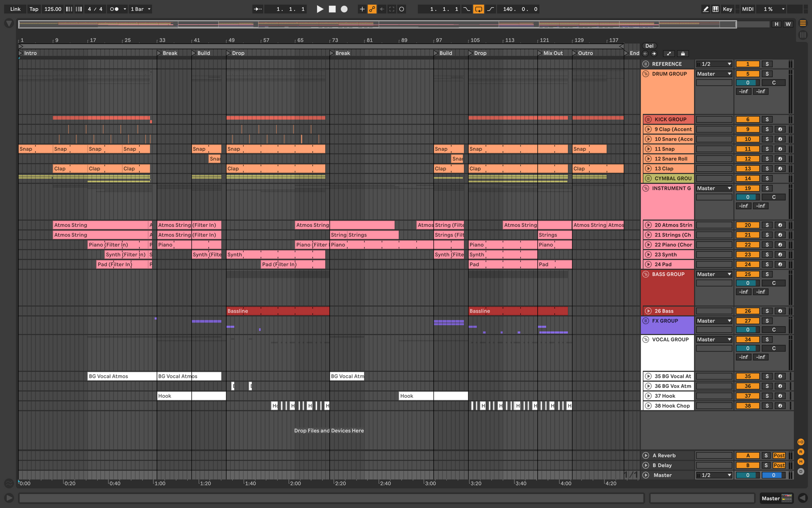Open the 1 Bar quantization menu

[x=140, y=9]
